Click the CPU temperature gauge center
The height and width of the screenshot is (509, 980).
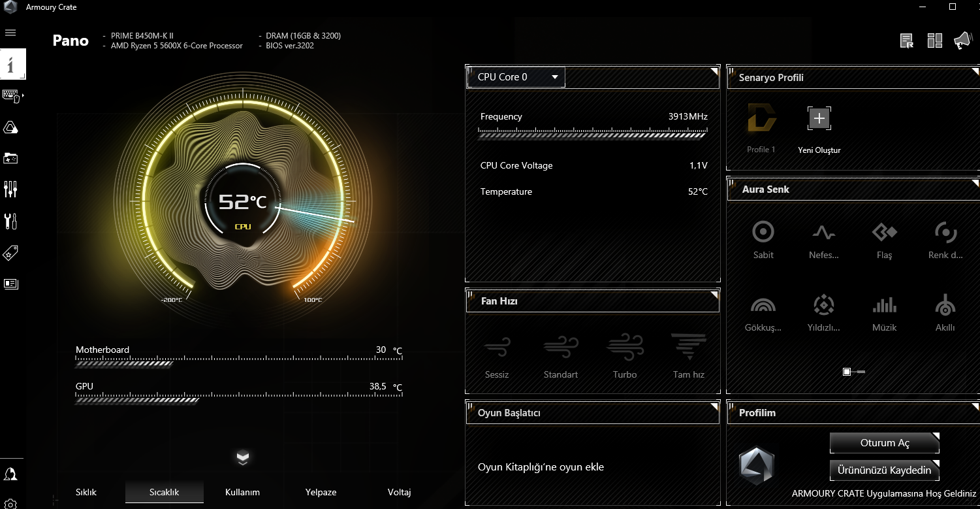point(242,203)
